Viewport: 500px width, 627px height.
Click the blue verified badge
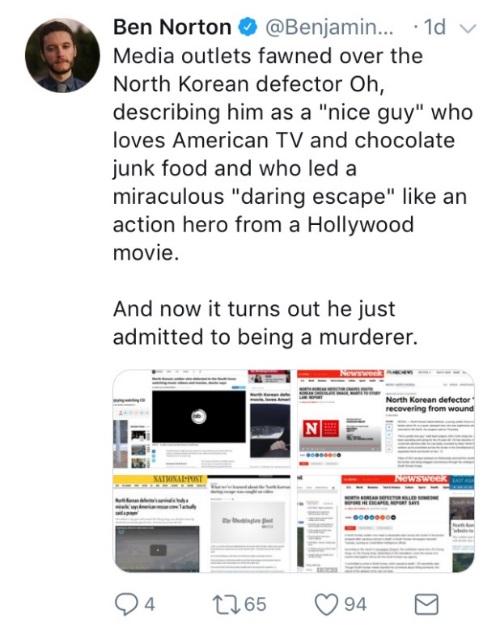coord(248,27)
